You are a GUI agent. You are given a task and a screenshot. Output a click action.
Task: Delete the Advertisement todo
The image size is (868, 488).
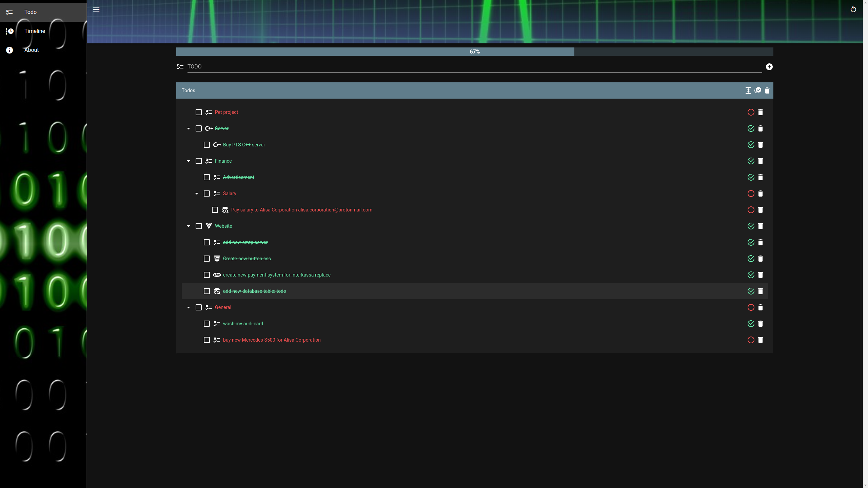click(x=761, y=177)
